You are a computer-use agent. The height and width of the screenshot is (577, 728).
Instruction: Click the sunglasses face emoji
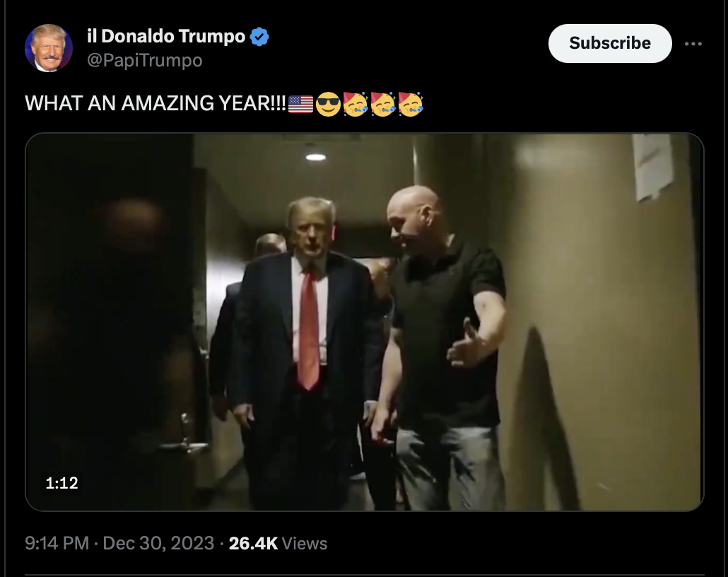(x=328, y=104)
